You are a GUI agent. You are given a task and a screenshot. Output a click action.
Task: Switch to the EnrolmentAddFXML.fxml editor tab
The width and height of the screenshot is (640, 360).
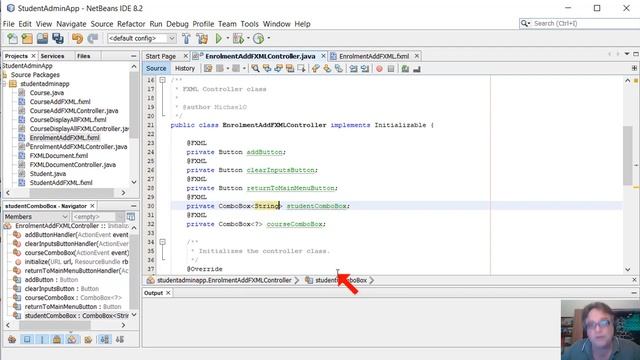tap(374, 56)
